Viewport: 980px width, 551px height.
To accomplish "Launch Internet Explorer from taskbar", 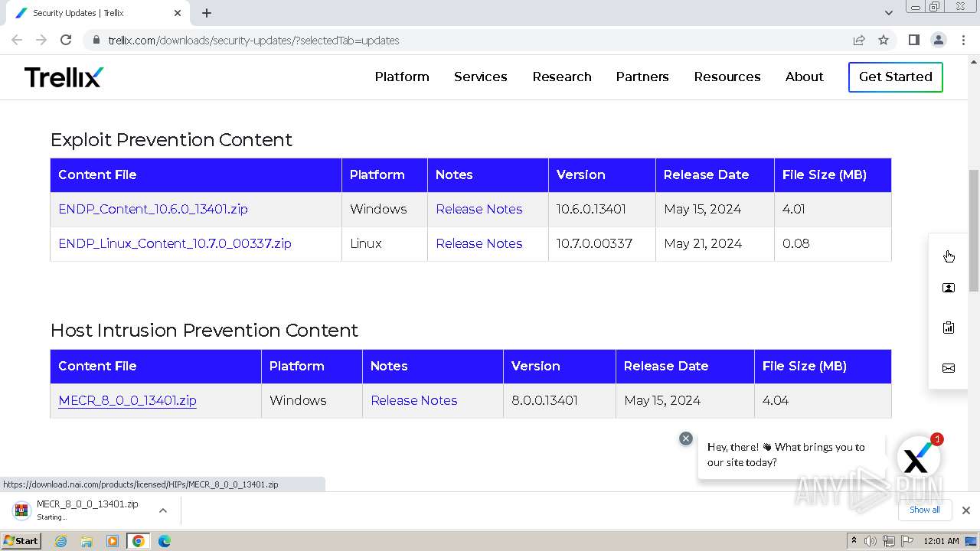I will pos(60,541).
